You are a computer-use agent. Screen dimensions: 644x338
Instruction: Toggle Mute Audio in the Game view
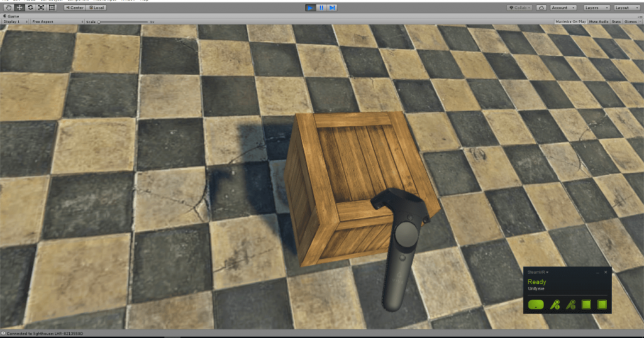tap(599, 21)
